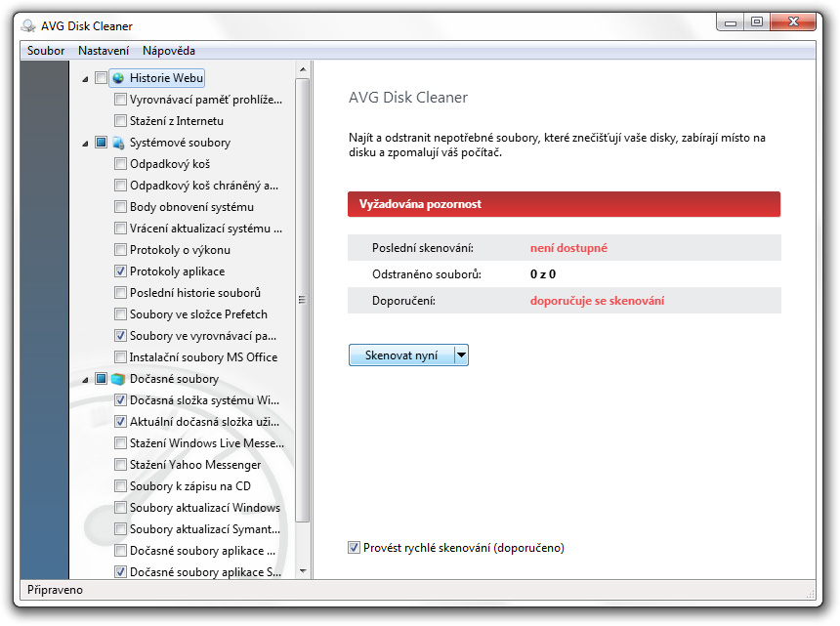Click the tree list vertical scrollbar thumb
This screenshot has height=626, width=840.
coord(303,300)
